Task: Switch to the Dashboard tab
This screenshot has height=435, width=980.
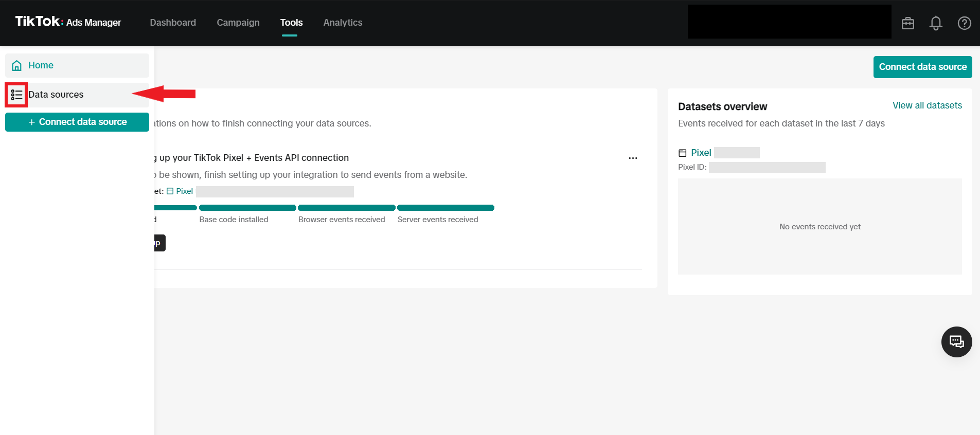Action: [173, 23]
